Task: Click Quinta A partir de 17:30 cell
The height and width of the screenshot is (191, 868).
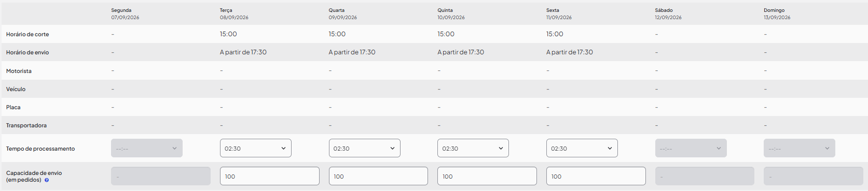Action: click(461, 52)
